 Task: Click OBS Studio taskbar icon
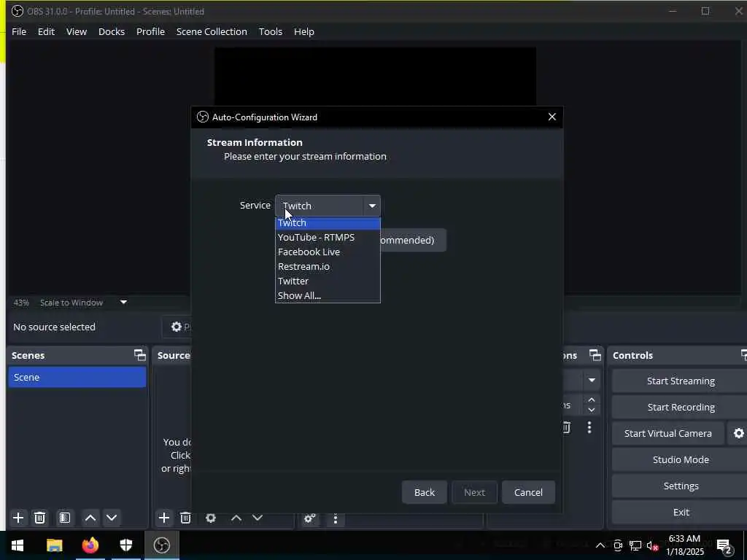pyautogui.click(x=161, y=545)
